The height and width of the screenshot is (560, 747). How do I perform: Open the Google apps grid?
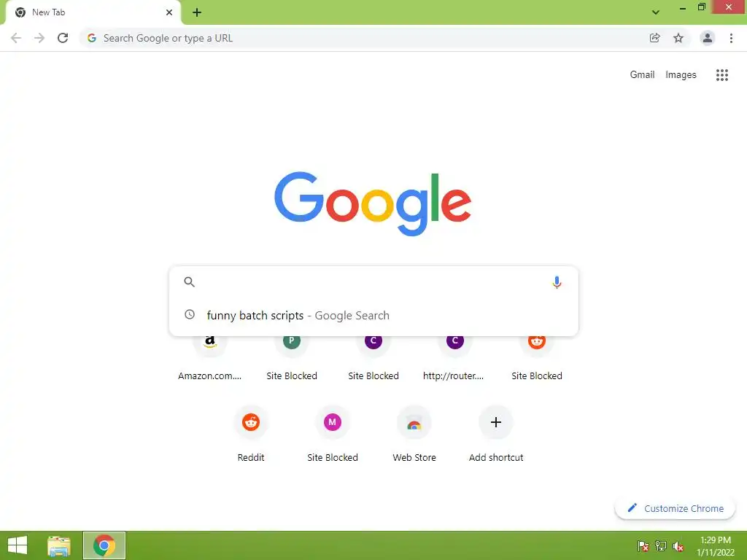coord(722,75)
